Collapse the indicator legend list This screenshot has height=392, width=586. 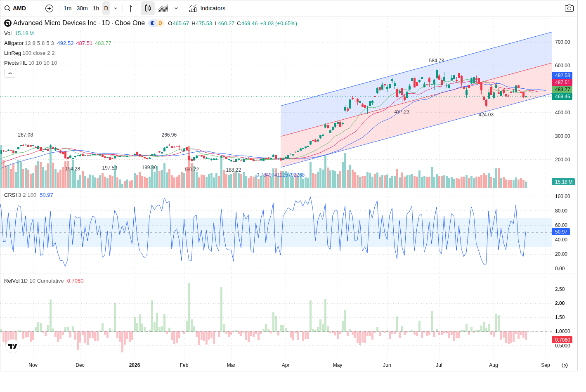point(10,73)
